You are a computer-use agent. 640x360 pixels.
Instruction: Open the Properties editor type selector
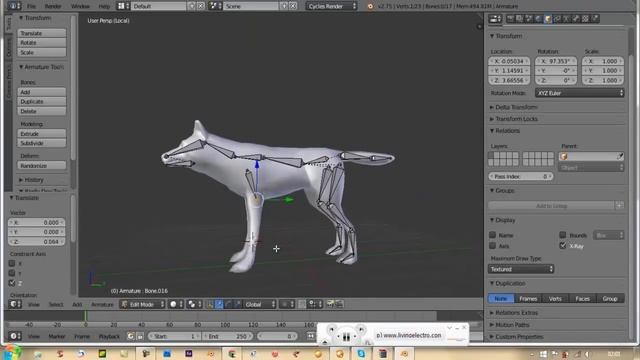[x=495, y=18]
